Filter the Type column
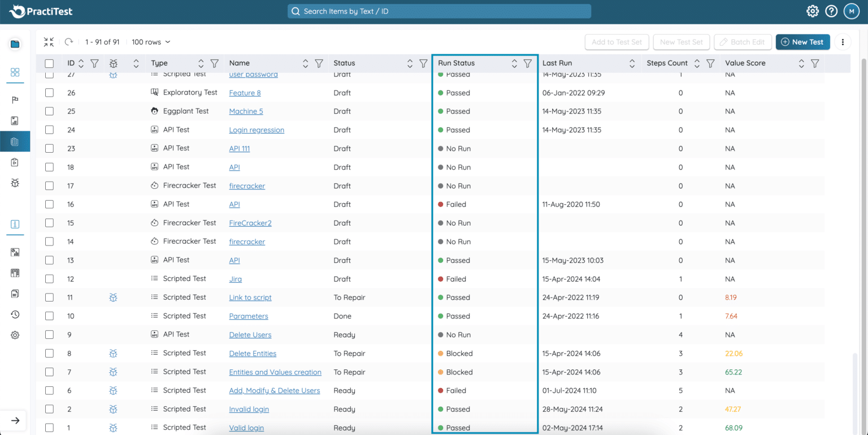The image size is (868, 435). [x=214, y=63]
